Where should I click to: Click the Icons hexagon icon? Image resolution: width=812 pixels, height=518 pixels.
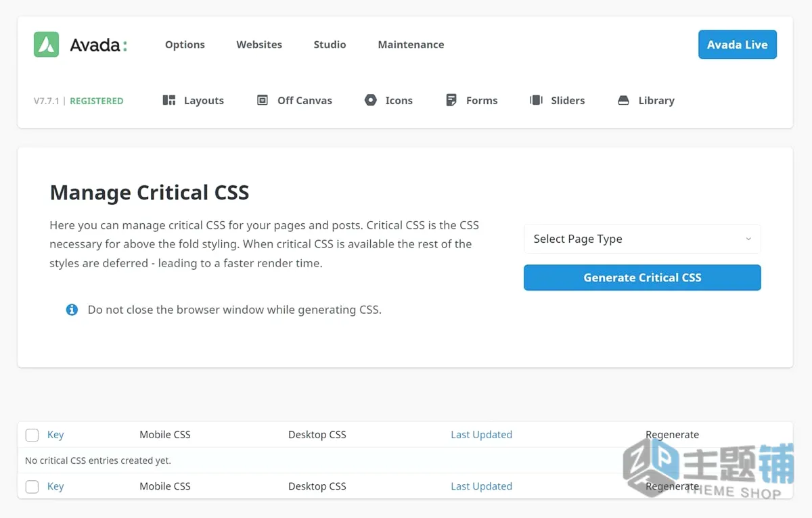[370, 100]
